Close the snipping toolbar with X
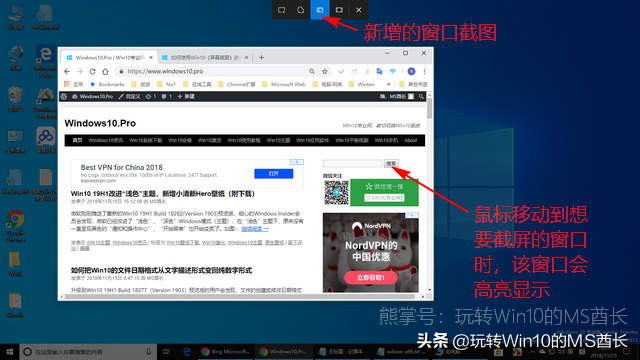The width and height of the screenshot is (640, 360). click(358, 10)
